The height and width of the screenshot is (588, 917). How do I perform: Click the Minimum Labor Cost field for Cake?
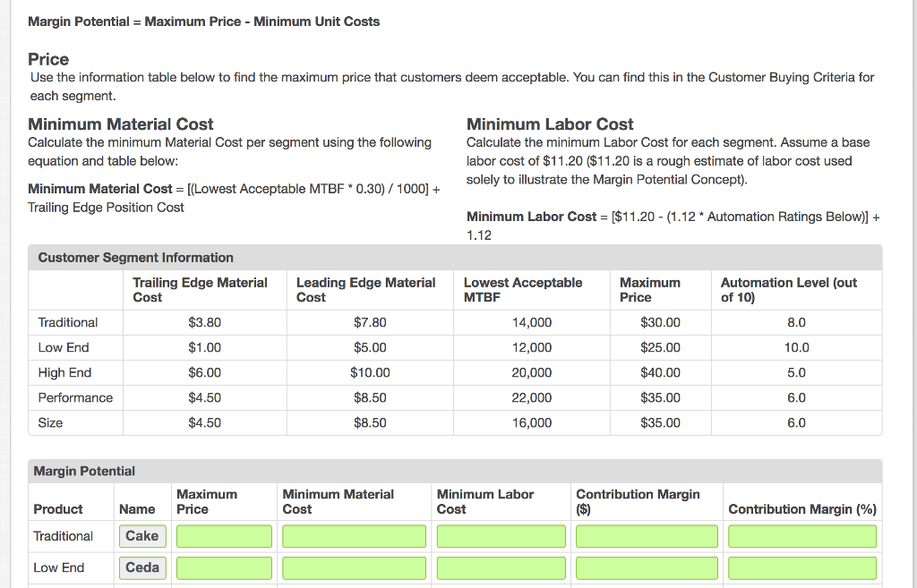(x=501, y=536)
